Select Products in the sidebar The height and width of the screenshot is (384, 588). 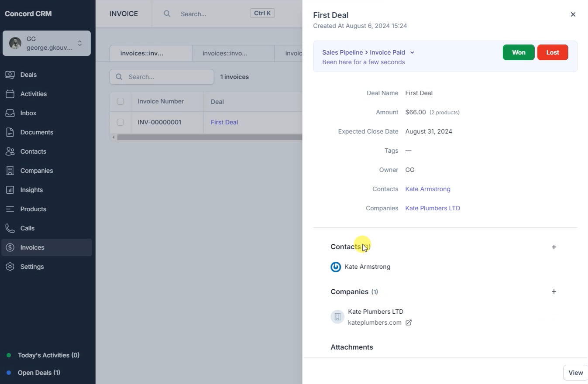[x=33, y=209]
